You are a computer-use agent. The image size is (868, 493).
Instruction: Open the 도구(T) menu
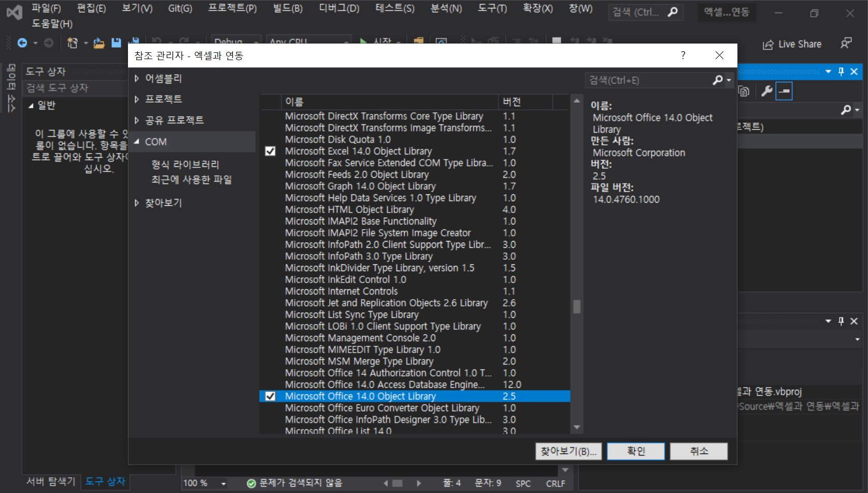[x=492, y=8]
